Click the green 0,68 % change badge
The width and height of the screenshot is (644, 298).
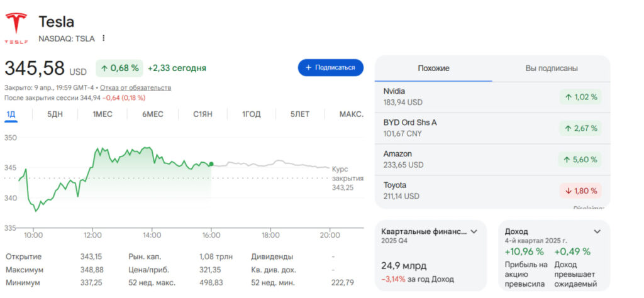(x=118, y=68)
